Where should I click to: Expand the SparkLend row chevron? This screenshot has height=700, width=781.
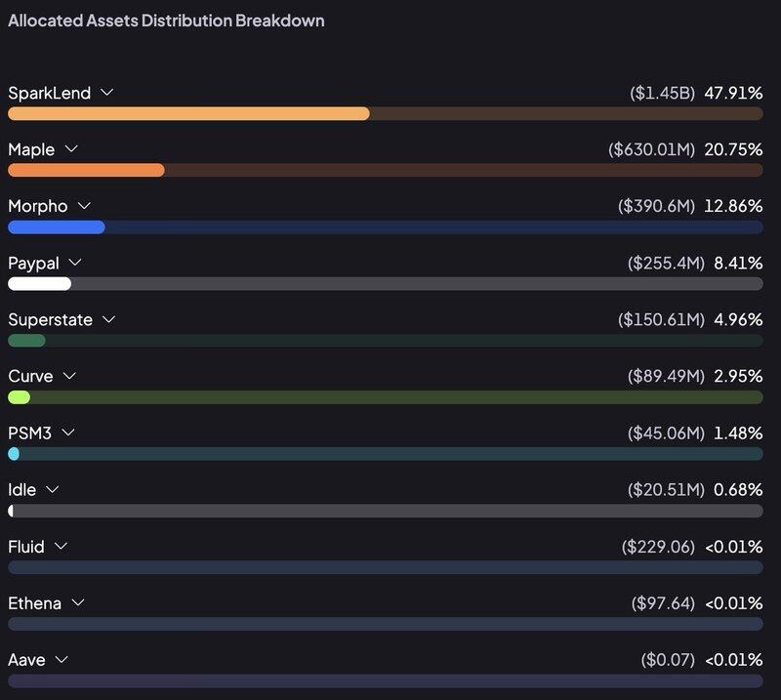click(x=107, y=93)
